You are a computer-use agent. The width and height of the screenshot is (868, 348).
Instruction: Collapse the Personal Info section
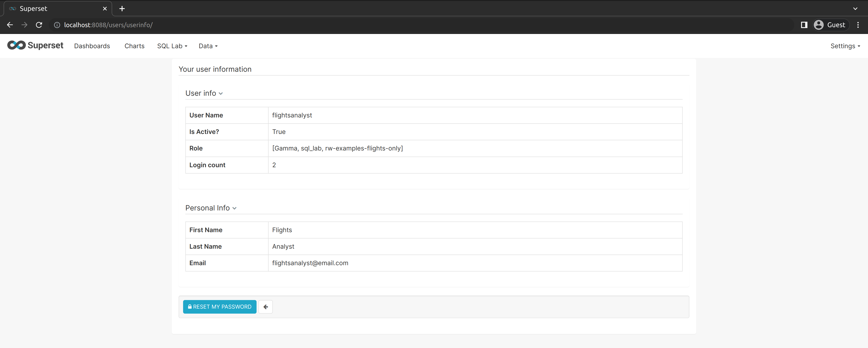pos(235,208)
